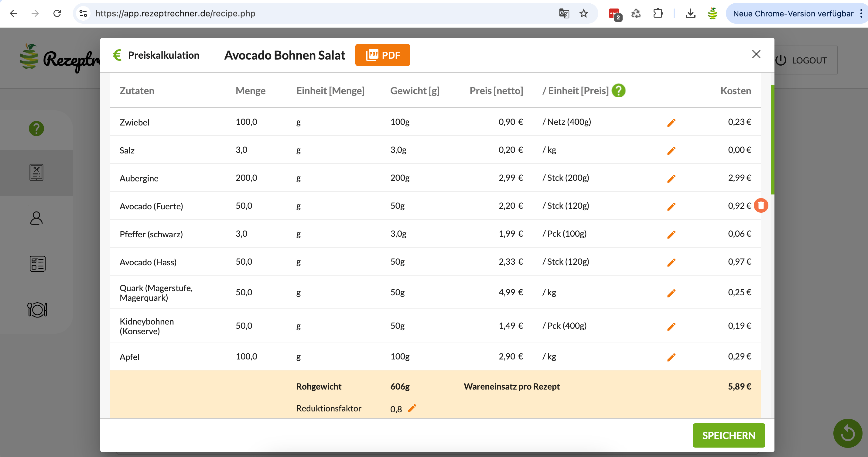Edit price for Quark (Magerstufe) row

pyautogui.click(x=671, y=293)
